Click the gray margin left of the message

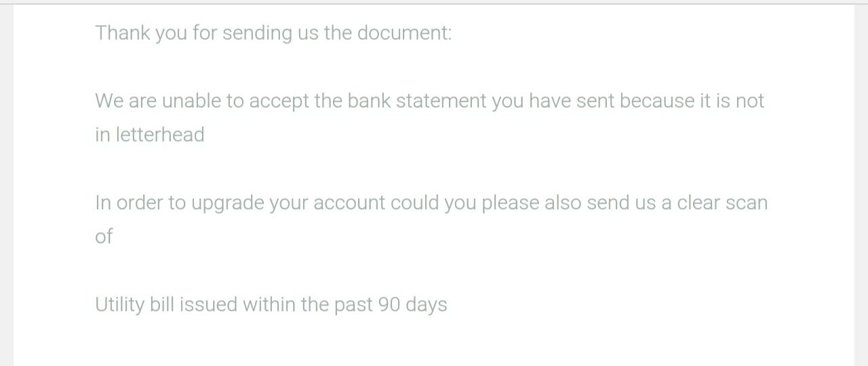coord(6,185)
